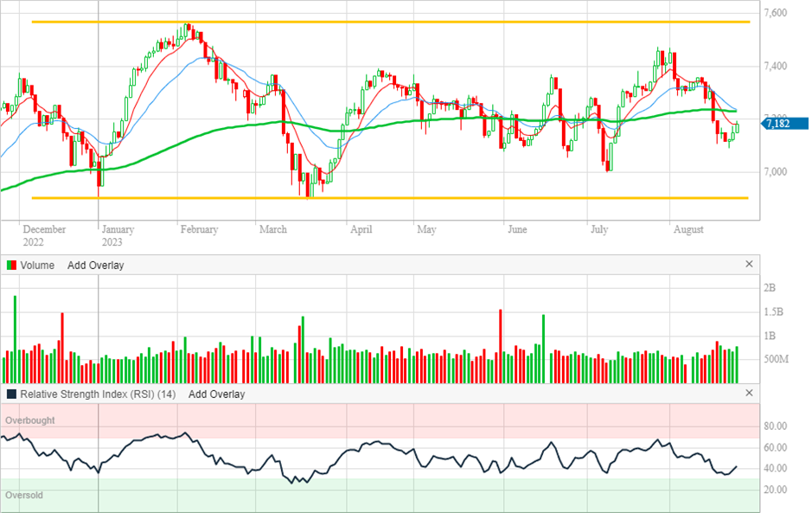The width and height of the screenshot is (812, 513).
Task: Click the December 2022 date marker
Action: pos(44,235)
